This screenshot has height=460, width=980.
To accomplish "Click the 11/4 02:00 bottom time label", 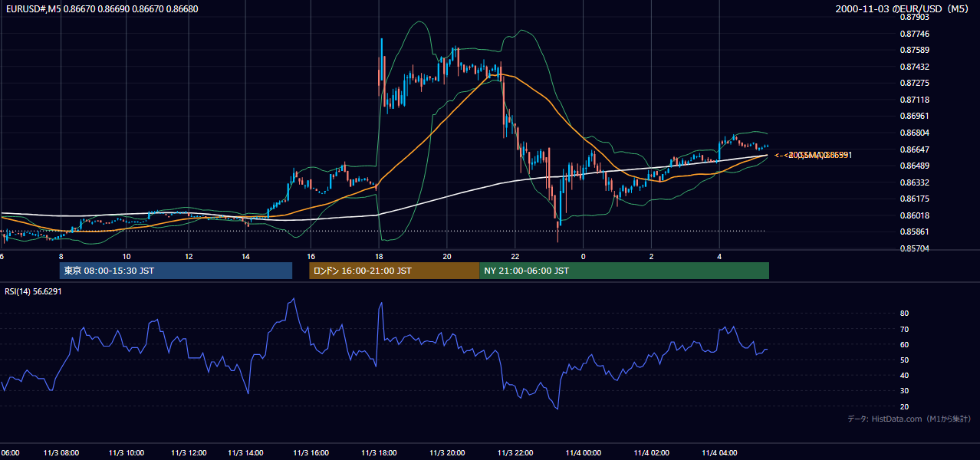I will point(651,452).
